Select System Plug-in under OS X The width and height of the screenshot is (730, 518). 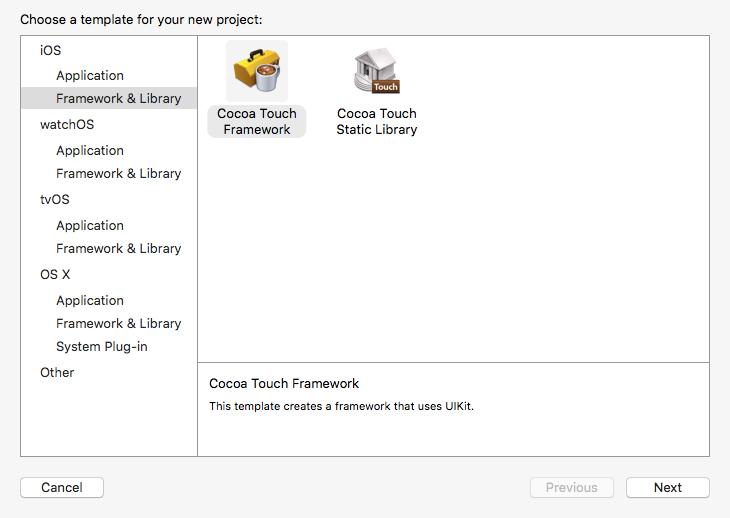[101, 347]
